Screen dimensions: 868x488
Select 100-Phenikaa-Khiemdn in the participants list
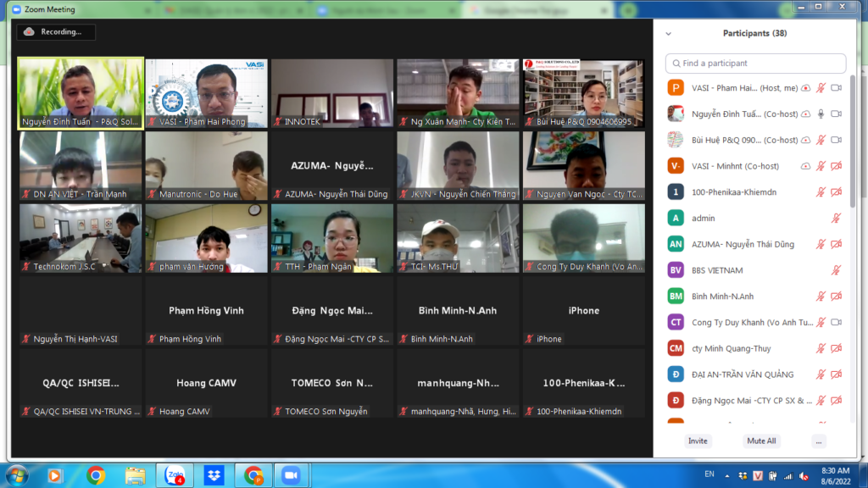[x=734, y=192]
